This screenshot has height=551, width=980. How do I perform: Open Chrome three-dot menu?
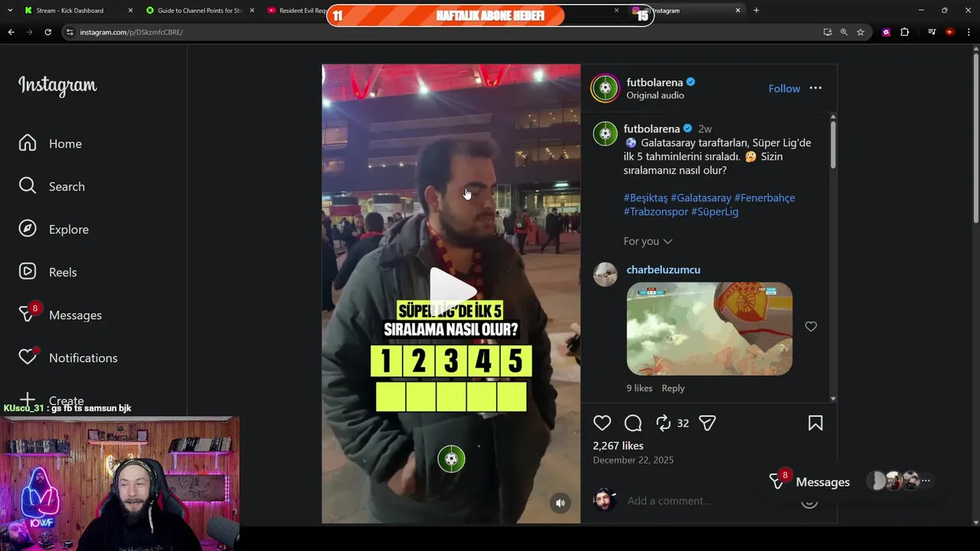969,32
